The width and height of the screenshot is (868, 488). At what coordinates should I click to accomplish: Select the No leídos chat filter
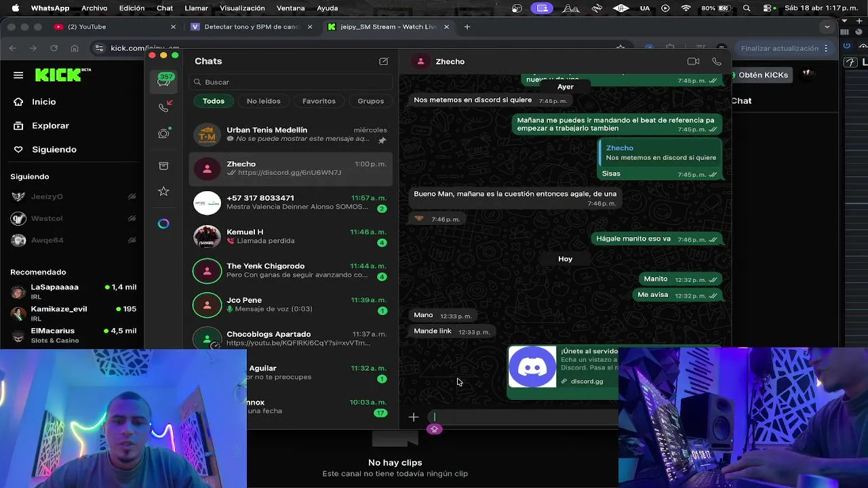coord(263,101)
